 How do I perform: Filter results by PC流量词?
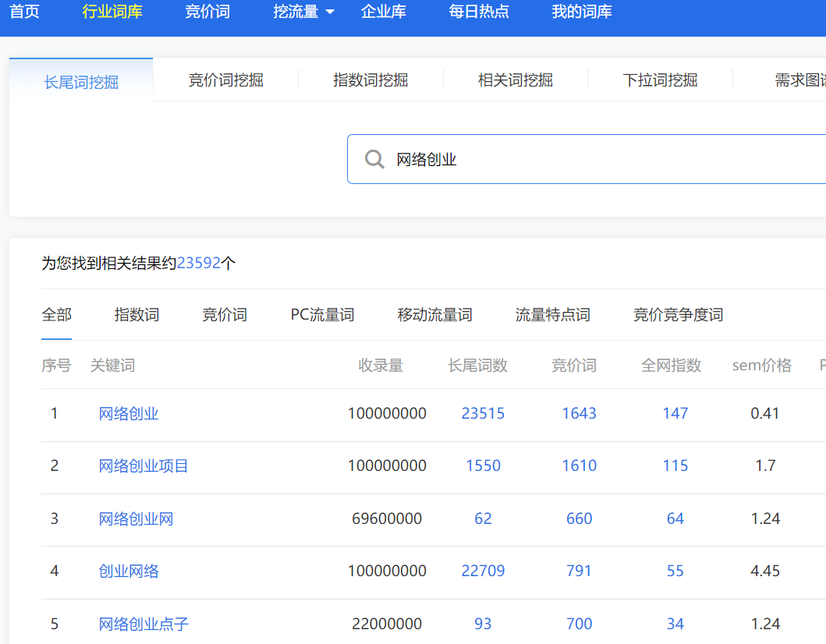coord(321,314)
